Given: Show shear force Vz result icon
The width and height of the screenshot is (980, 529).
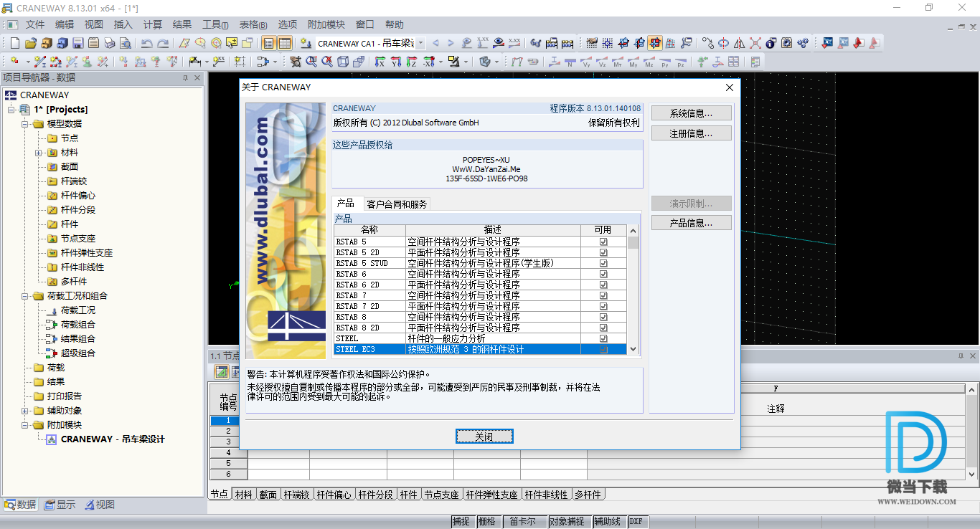Looking at the screenshot, I should (603, 62).
